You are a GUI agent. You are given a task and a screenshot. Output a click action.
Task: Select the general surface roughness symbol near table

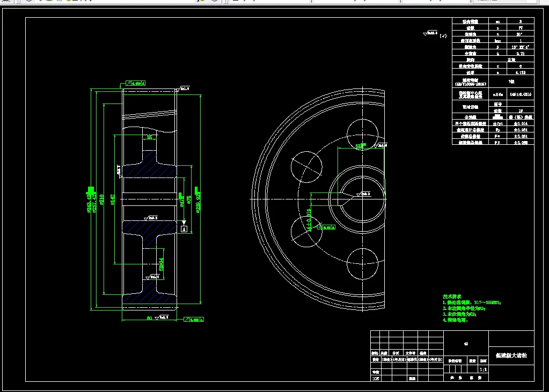click(430, 33)
